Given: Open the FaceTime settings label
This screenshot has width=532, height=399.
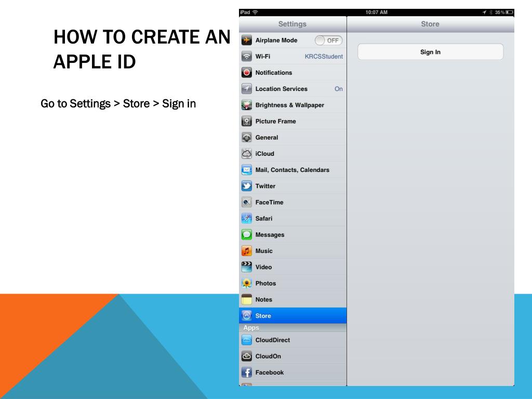Looking at the screenshot, I should pyautogui.click(x=270, y=202).
